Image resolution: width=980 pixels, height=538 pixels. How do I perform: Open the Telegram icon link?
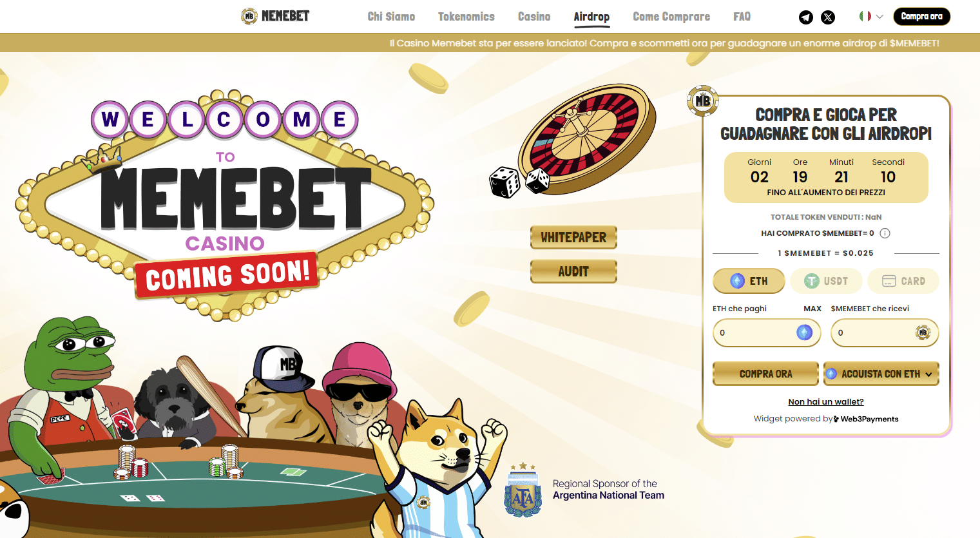point(806,17)
